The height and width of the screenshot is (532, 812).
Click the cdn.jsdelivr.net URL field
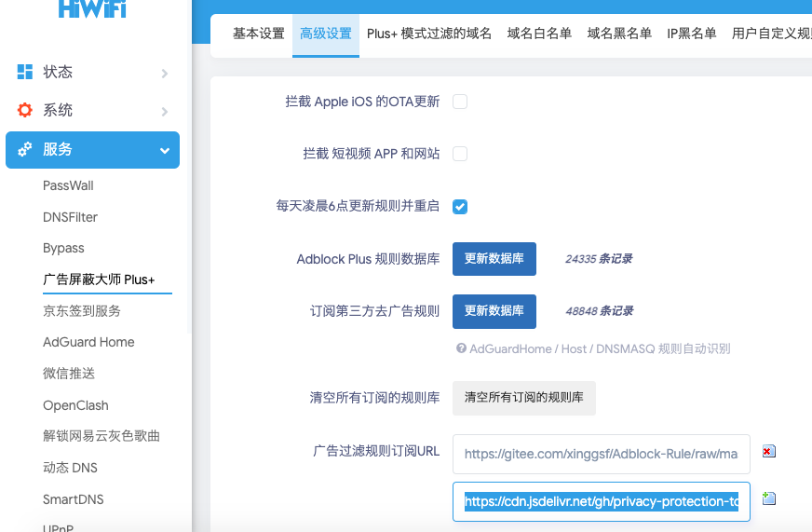[602, 501]
